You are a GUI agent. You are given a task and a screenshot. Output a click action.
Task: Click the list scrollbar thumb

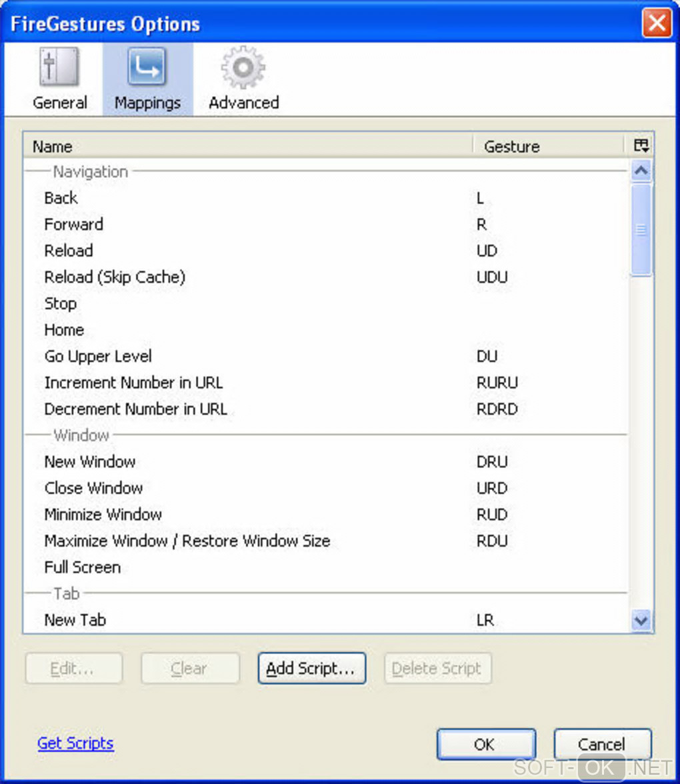tap(641, 229)
